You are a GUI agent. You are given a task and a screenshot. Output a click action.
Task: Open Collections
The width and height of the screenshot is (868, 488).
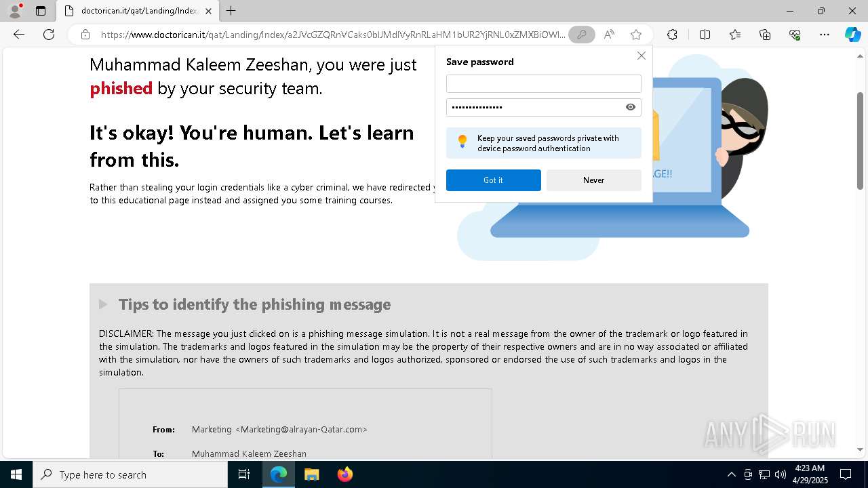[x=765, y=35]
